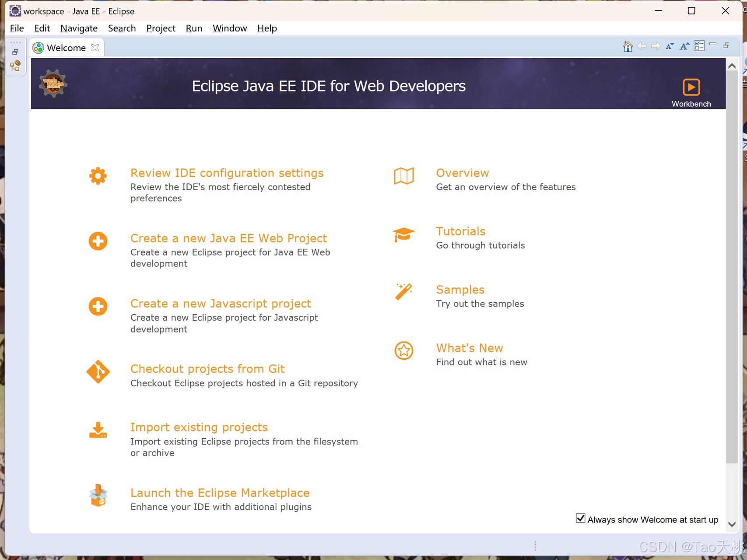The width and height of the screenshot is (747, 560).
Task: Click the Welcome tab globe icon
Action: point(39,48)
